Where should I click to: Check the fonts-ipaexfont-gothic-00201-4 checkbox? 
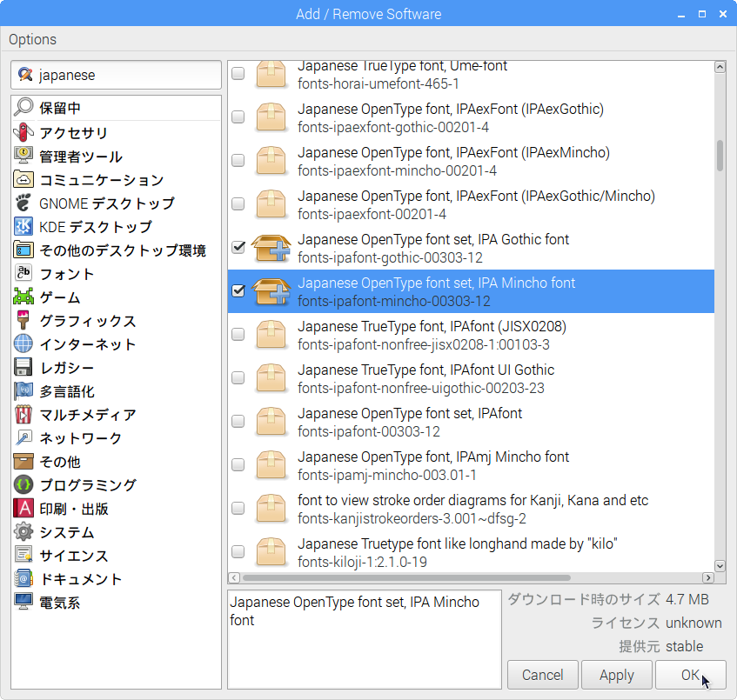click(x=238, y=117)
